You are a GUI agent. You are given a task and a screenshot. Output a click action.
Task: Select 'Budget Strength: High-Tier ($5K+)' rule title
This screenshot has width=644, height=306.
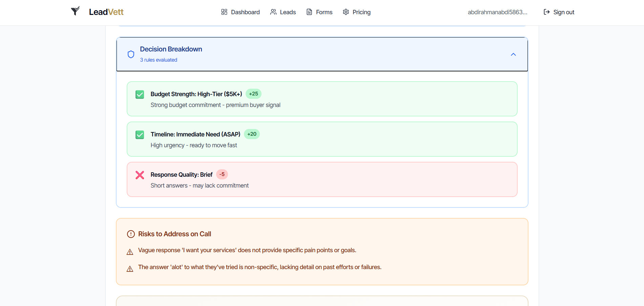point(196,94)
